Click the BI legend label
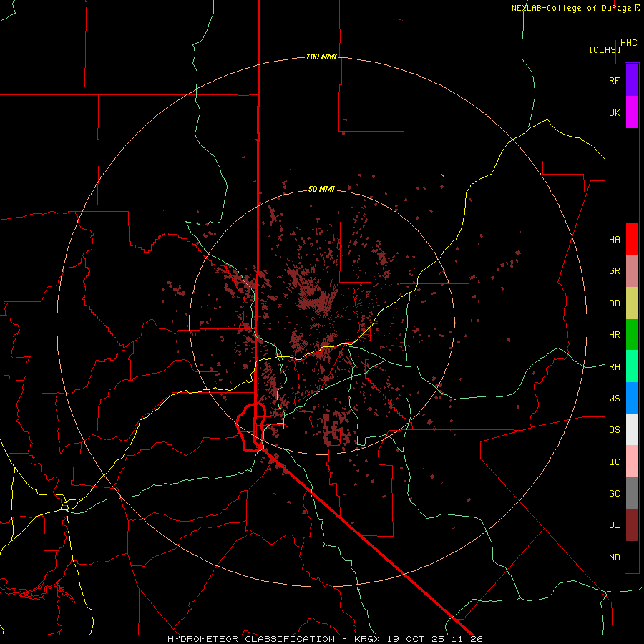The height and width of the screenshot is (644, 644). tap(614, 525)
